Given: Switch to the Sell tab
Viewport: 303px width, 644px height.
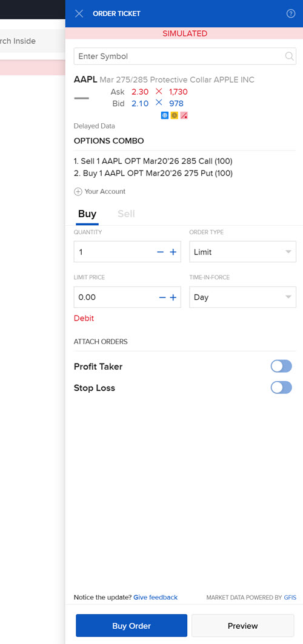Looking at the screenshot, I should 126,214.
